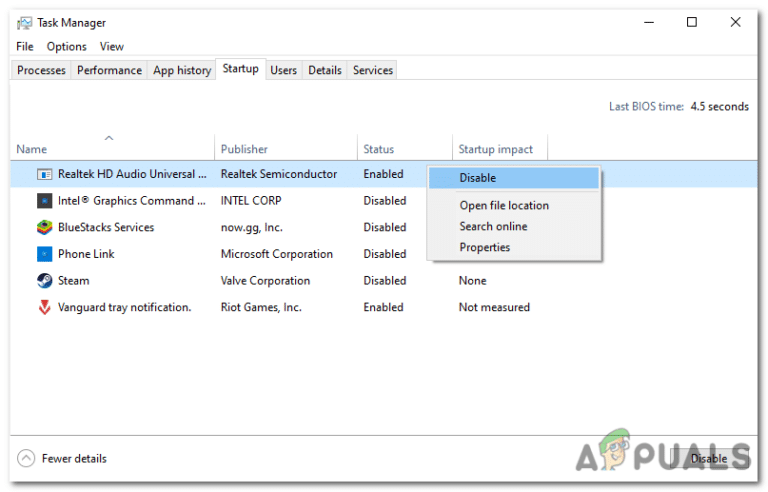Select Open file location menu entry

[x=504, y=205]
